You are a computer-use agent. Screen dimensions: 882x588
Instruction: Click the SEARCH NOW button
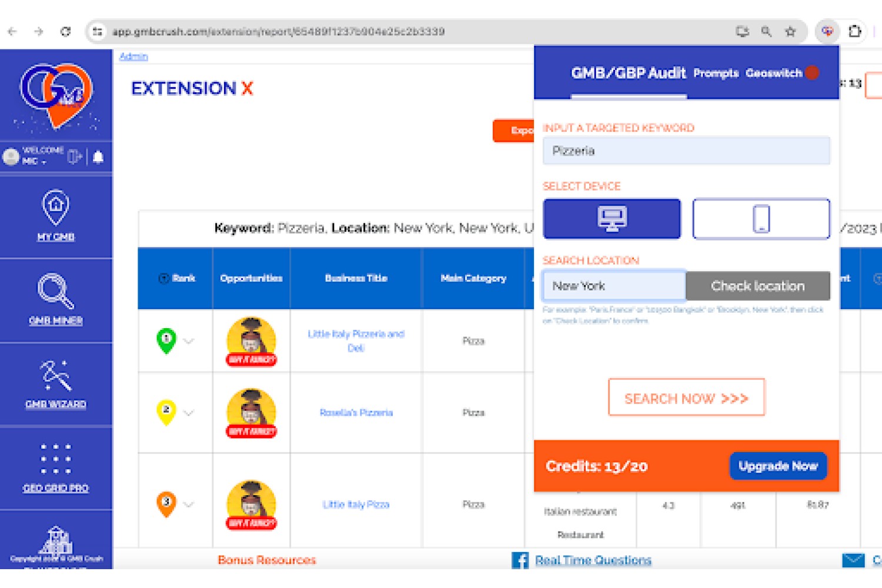[x=687, y=397]
